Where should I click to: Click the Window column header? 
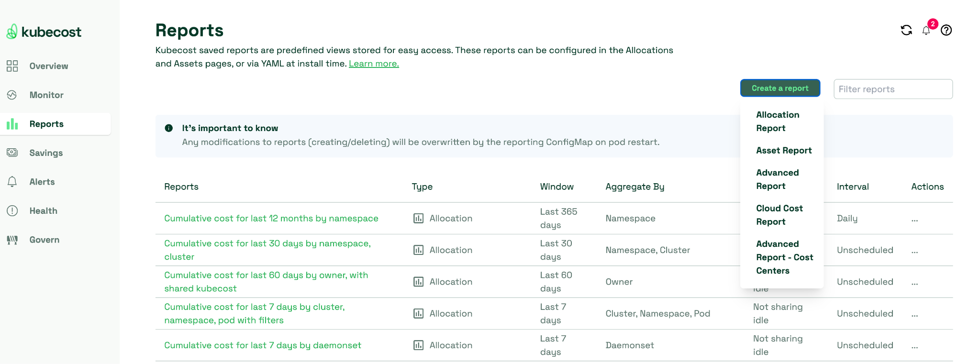tap(557, 187)
